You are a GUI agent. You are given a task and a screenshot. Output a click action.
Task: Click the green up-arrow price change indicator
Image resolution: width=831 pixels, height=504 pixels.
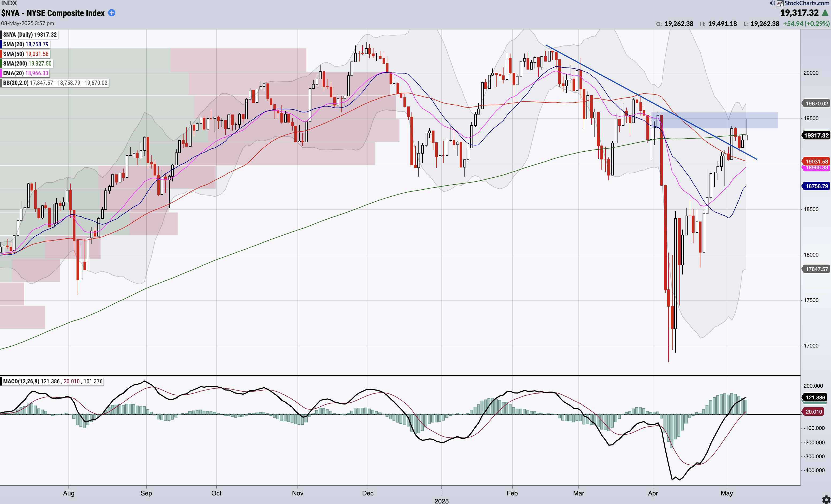pyautogui.click(x=825, y=13)
